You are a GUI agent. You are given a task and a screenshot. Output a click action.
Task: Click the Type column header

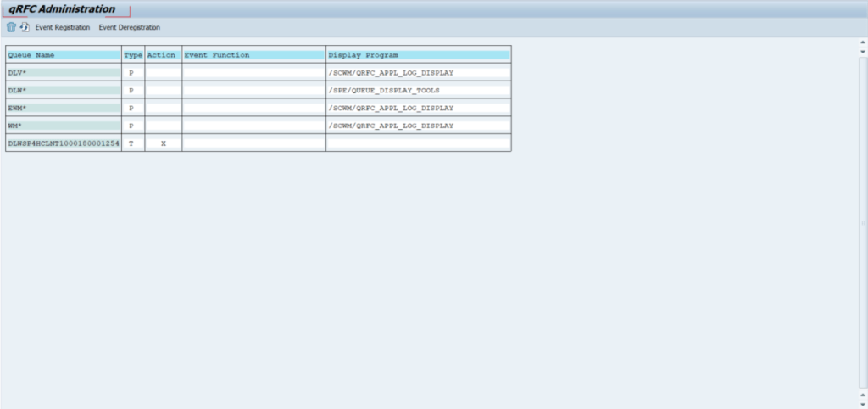pos(133,55)
